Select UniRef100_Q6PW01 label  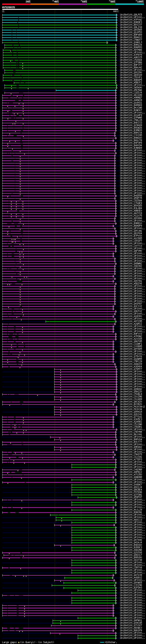[131, 620]
